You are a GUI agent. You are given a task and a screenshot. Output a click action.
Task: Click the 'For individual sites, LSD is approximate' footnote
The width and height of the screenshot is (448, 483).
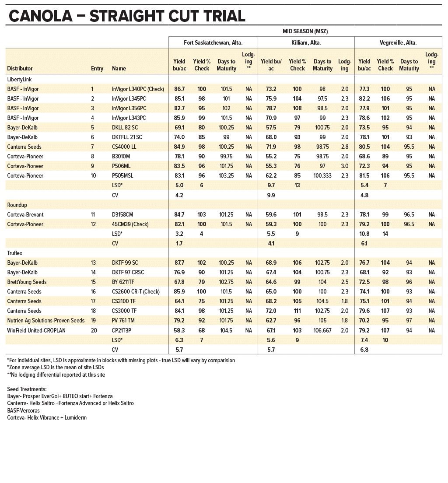pos(121,360)
